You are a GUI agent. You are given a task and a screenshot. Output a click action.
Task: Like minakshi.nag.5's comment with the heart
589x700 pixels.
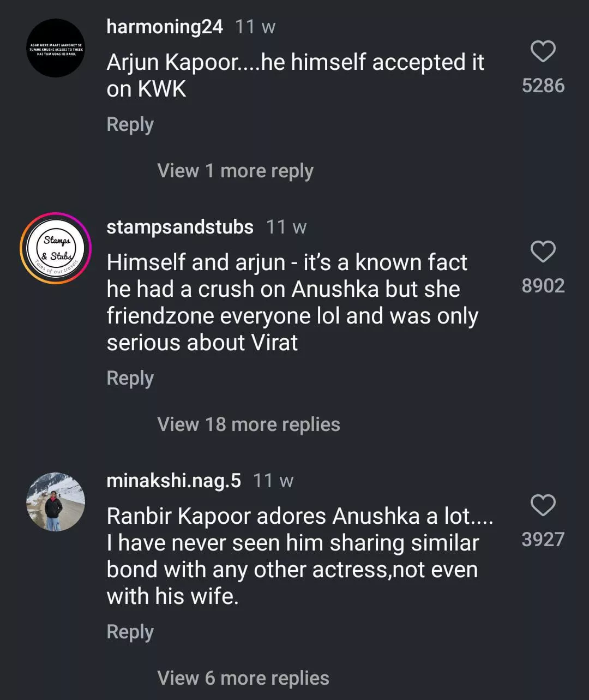[543, 506]
